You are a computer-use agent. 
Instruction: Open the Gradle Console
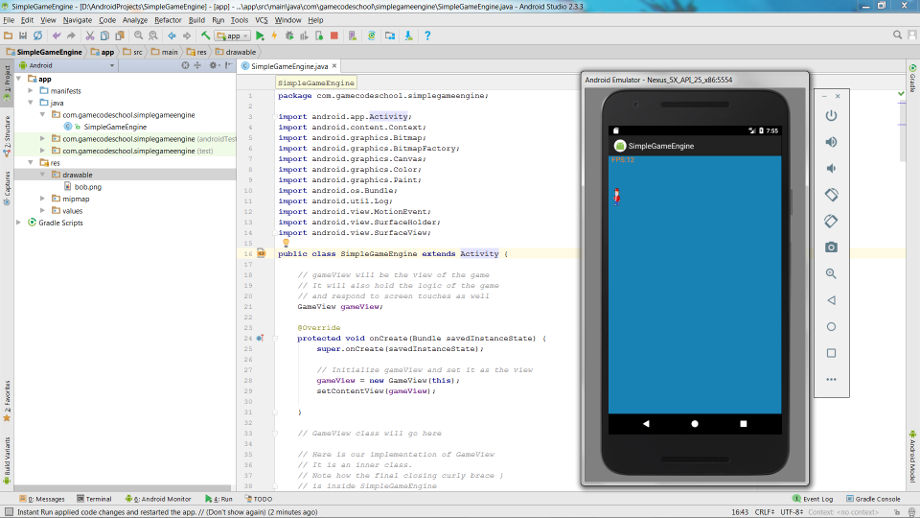[x=873, y=499]
